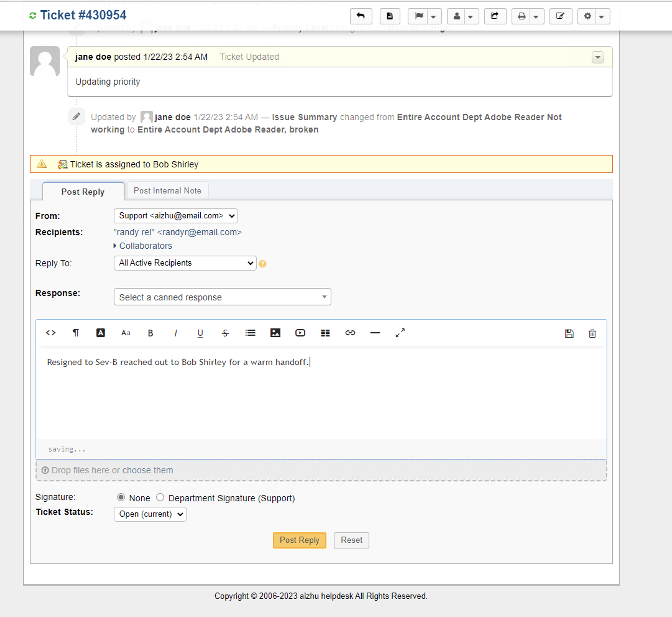The width and height of the screenshot is (672, 617).
Task: Click the edit ticket pencil icon
Action: pos(560,16)
